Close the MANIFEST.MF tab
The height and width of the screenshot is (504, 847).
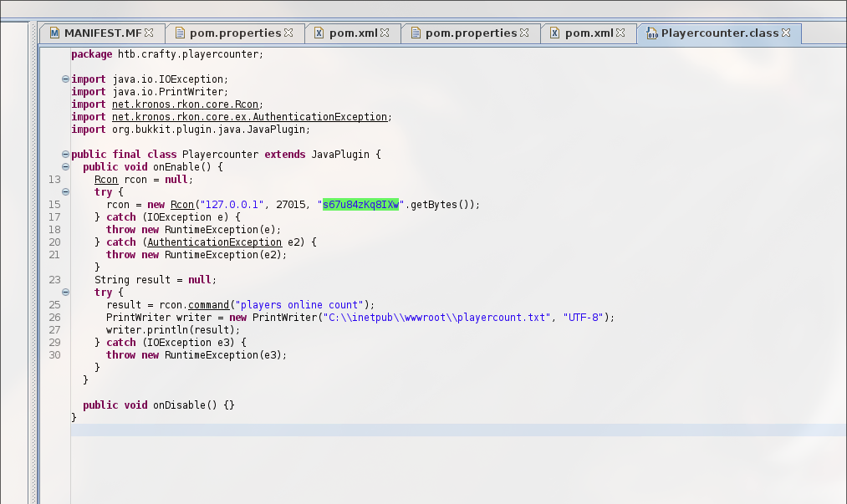click(x=149, y=33)
